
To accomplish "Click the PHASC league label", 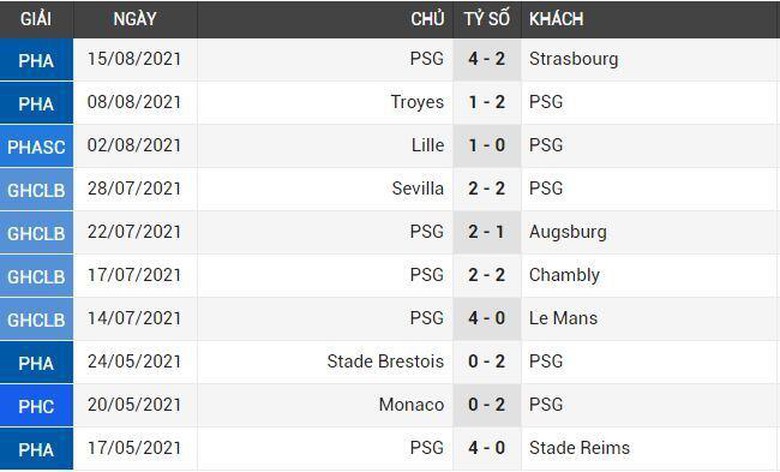I will pyautogui.click(x=36, y=146).
